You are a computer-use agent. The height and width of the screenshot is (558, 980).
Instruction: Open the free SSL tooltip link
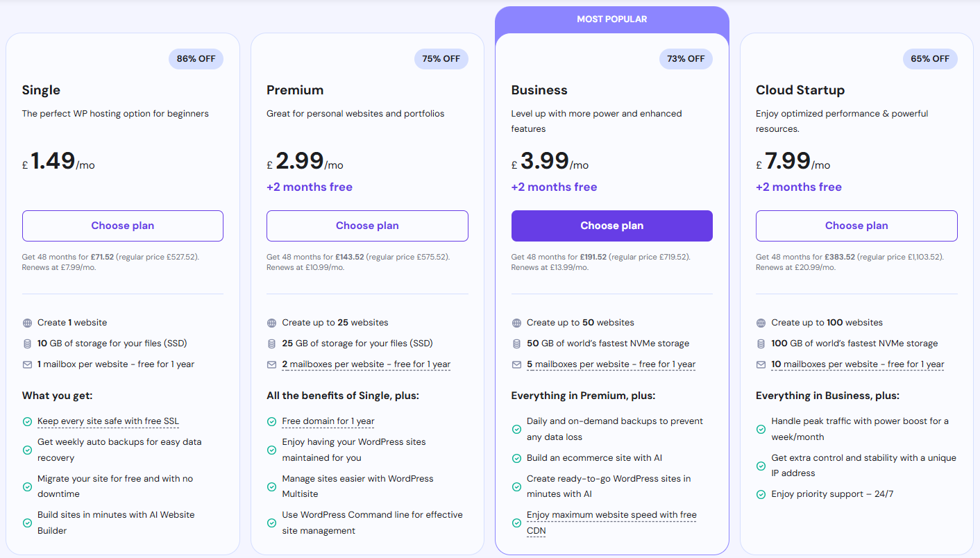point(108,421)
